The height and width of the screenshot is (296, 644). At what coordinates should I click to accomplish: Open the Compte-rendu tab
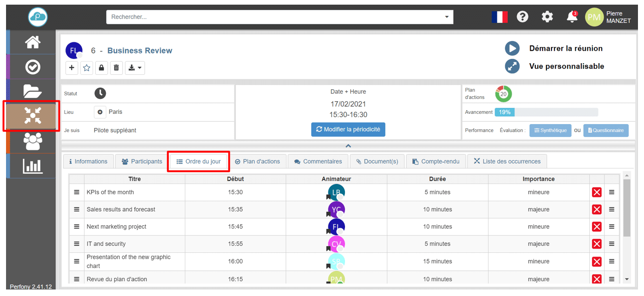[436, 161]
